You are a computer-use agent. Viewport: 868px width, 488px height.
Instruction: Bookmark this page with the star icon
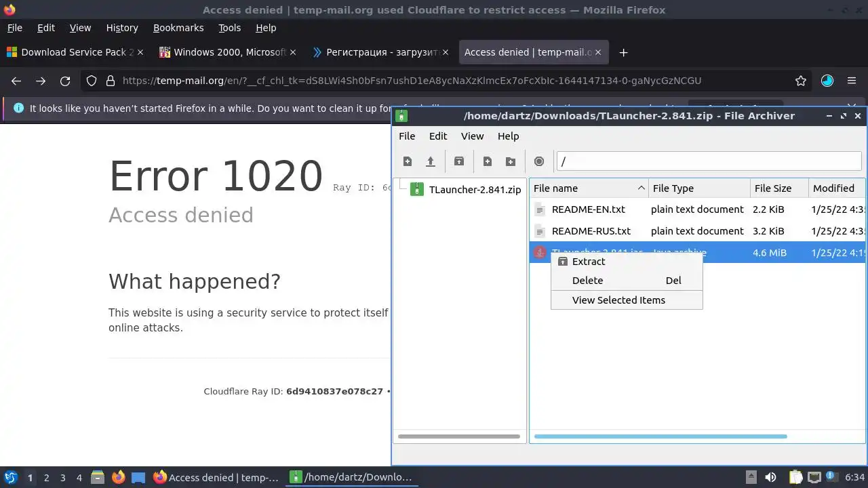[x=801, y=81]
